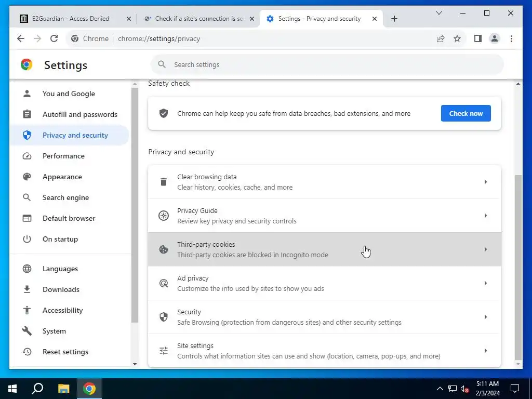532x399 pixels.
Task: Open Clear browsing data row
Action: (x=325, y=182)
